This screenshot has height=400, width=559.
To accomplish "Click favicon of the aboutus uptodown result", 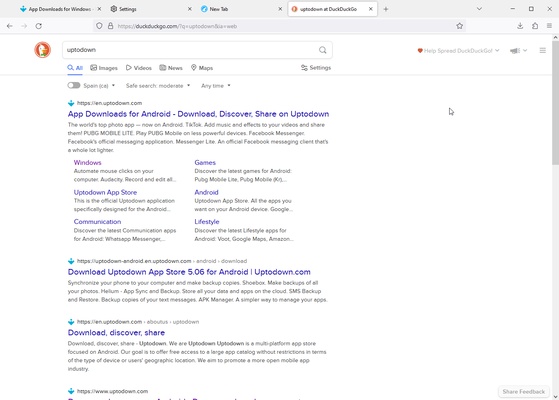I will (71, 322).
